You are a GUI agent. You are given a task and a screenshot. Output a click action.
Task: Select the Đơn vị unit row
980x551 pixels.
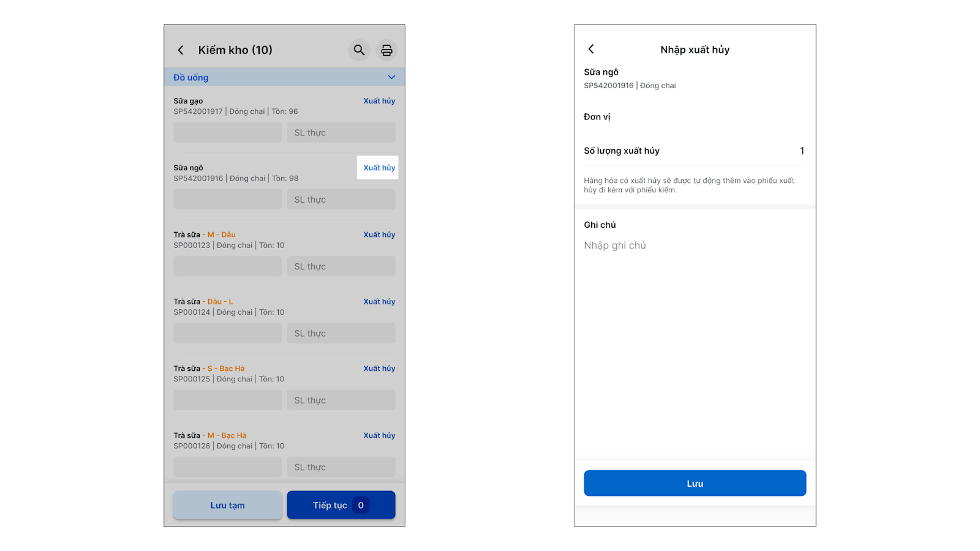[x=695, y=117]
